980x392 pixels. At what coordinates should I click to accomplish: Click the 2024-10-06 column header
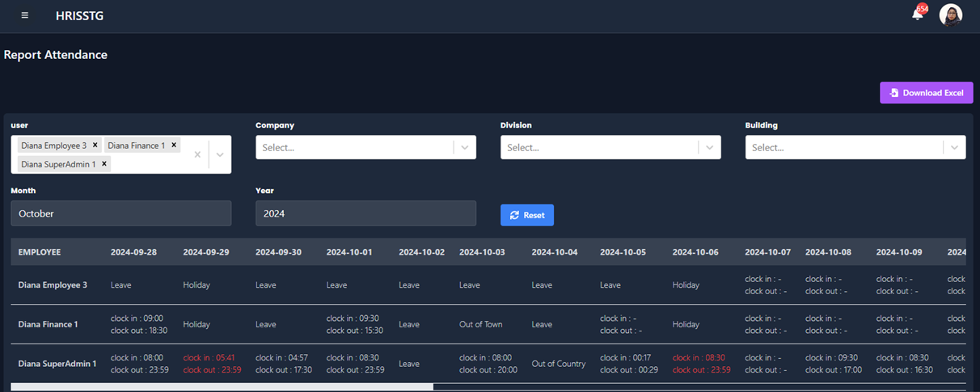point(695,252)
